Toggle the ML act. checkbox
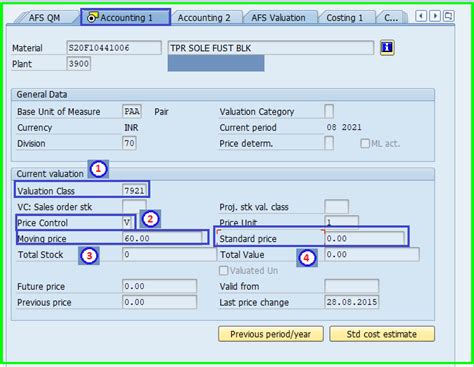 pos(365,144)
